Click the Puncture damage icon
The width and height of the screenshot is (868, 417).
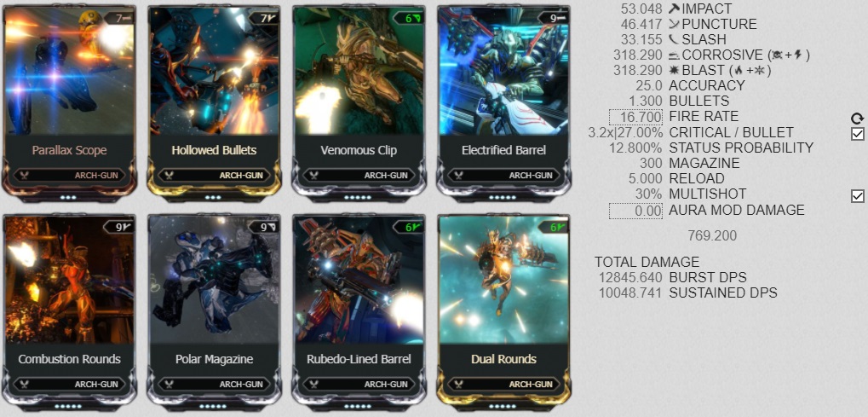pos(674,24)
